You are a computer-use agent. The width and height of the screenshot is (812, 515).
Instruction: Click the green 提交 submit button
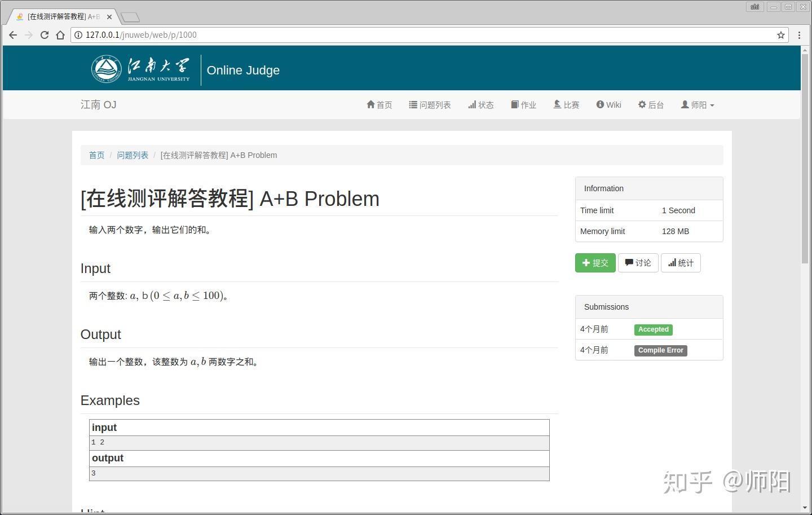coord(595,263)
